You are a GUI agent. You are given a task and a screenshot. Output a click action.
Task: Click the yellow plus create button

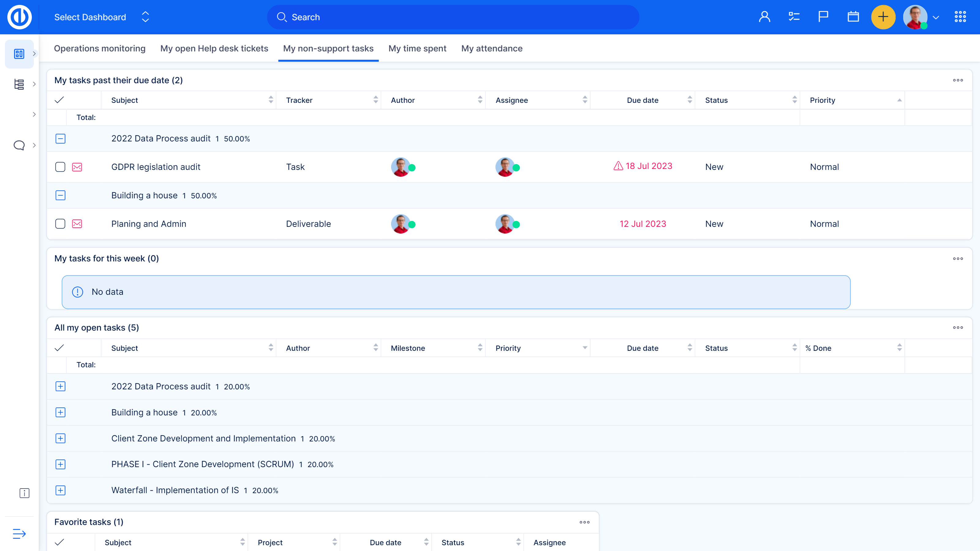[883, 17]
